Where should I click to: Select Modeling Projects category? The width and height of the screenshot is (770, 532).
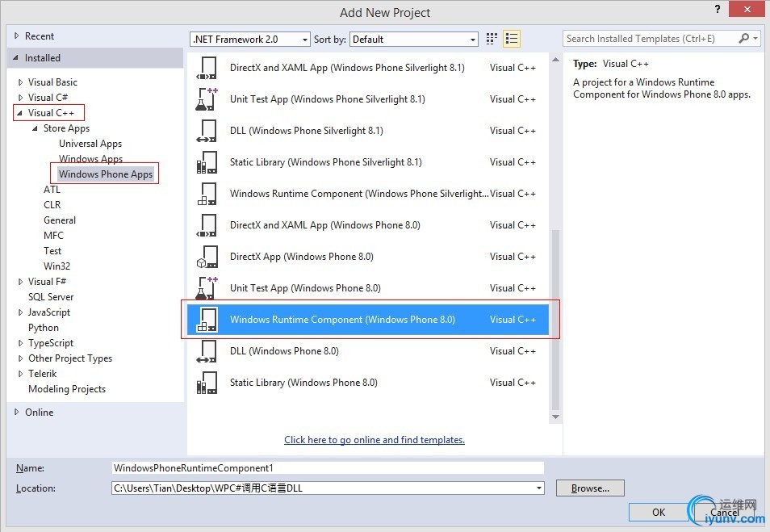pos(67,389)
